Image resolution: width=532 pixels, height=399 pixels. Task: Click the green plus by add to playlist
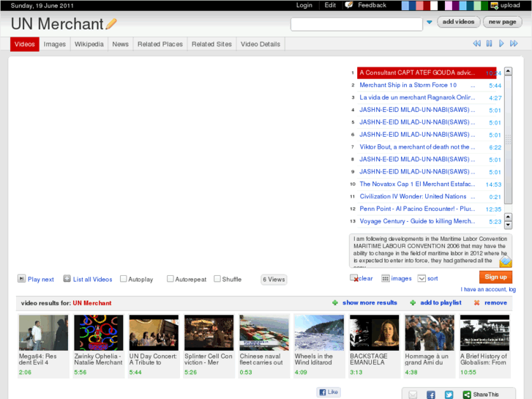coord(413,302)
